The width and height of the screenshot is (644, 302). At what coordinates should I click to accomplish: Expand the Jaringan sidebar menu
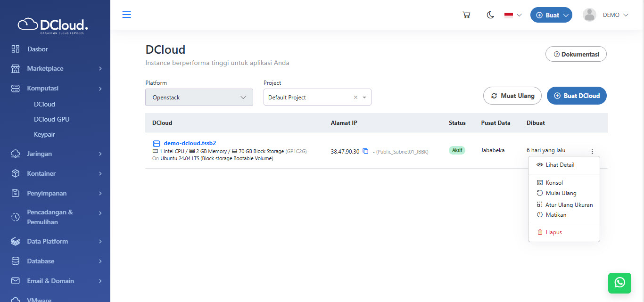(x=56, y=154)
